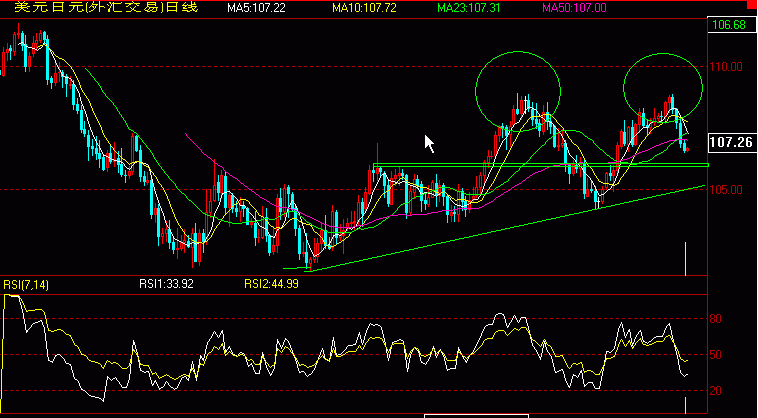Click the MA5:107.22 indicator label

(257, 8)
